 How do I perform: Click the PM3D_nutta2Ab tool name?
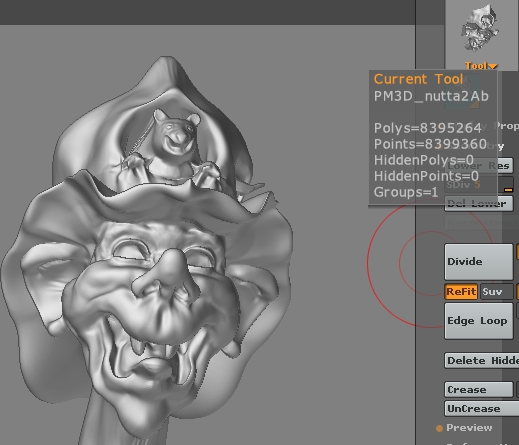tap(431, 96)
